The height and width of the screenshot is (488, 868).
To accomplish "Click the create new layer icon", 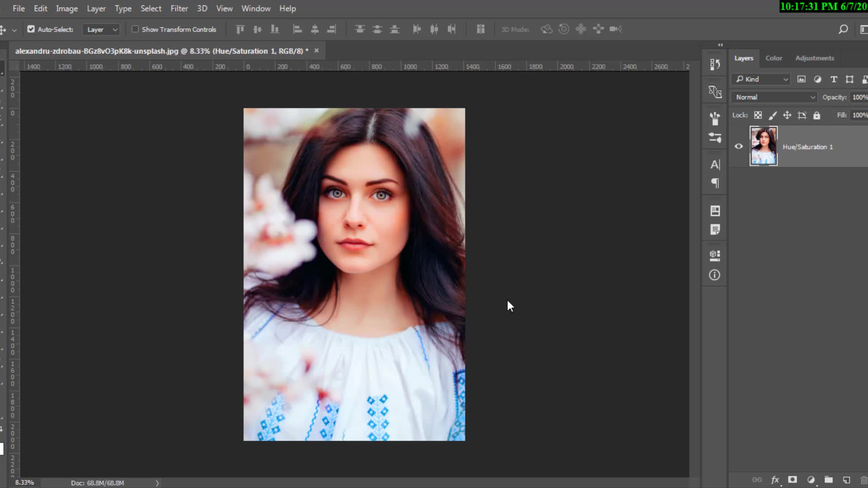I will coord(846,480).
